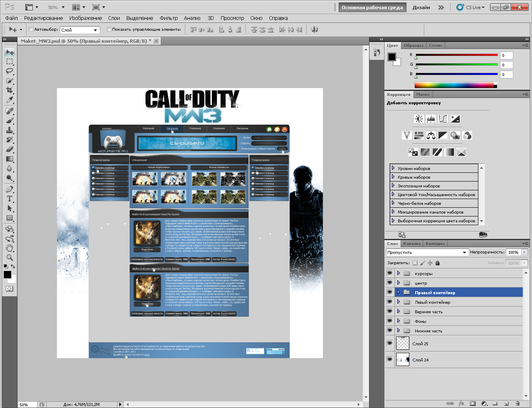Image resolution: width=532 pixels, height=408 pixels.
Task: Select the Gradient tool
Action: coord(10,159)
